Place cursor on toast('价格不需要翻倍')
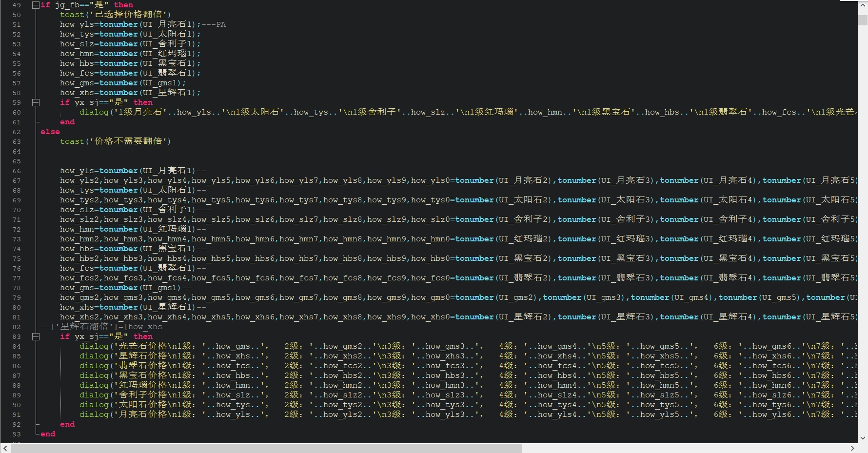Viewport: 868px width, 453px height. click(x=116, y=141)
